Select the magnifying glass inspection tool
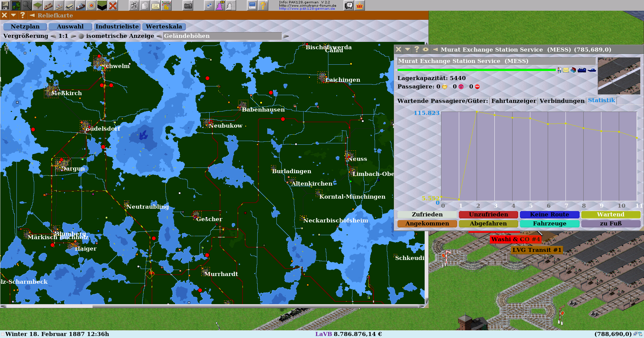This screenshot has width=644, height=338. point(26,5)
